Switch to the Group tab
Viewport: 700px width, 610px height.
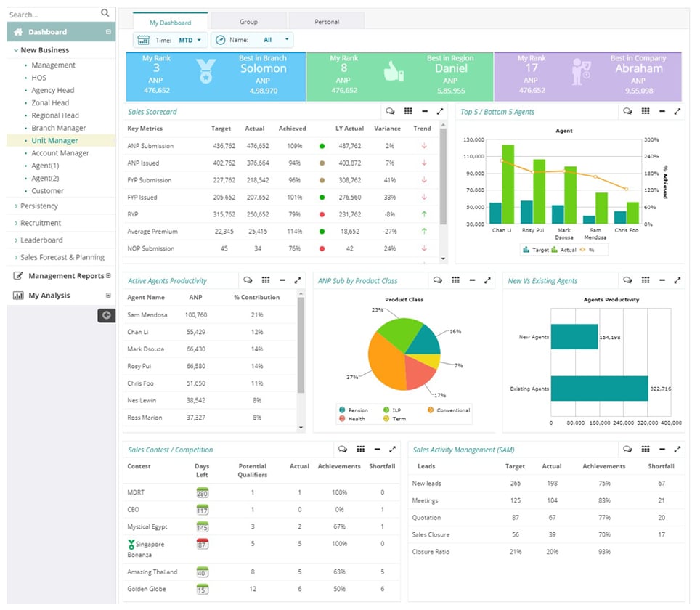tap(248, 22)
